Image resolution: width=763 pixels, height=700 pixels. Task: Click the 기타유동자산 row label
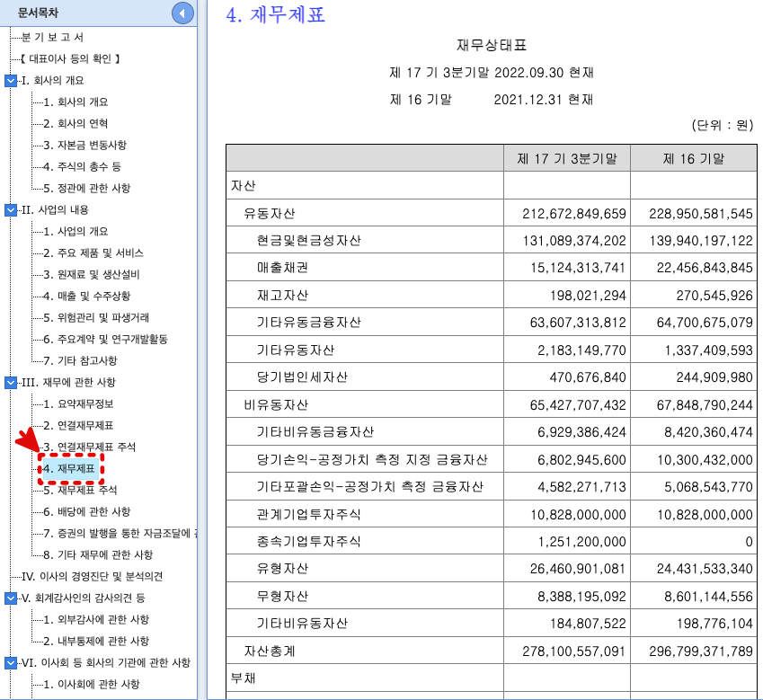coord(296,350)
